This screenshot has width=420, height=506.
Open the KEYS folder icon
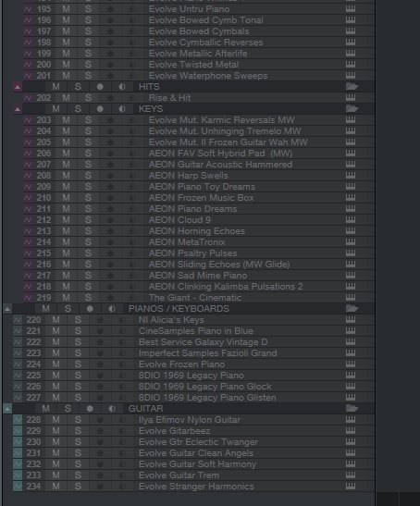click(x=352, y=109)
